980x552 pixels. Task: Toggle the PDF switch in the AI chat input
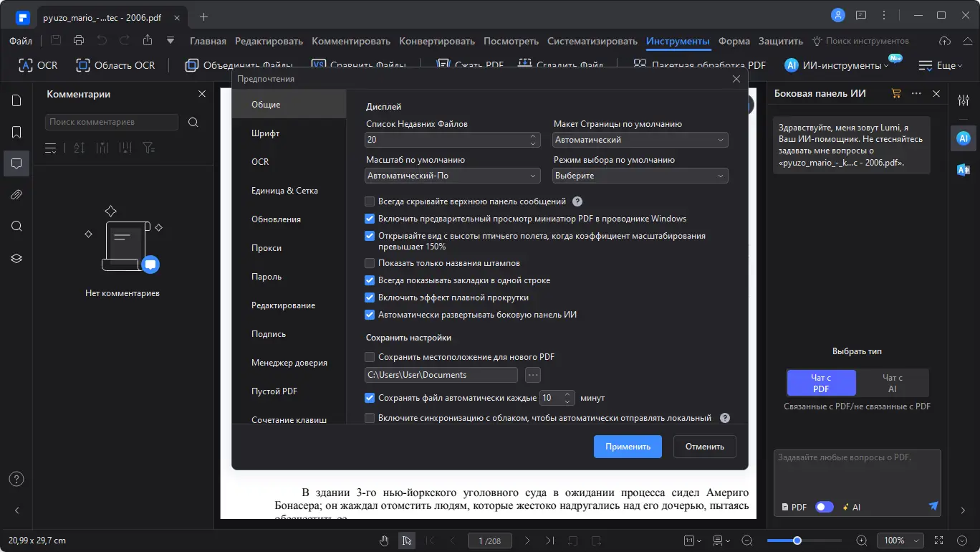(x=824, y=507)
